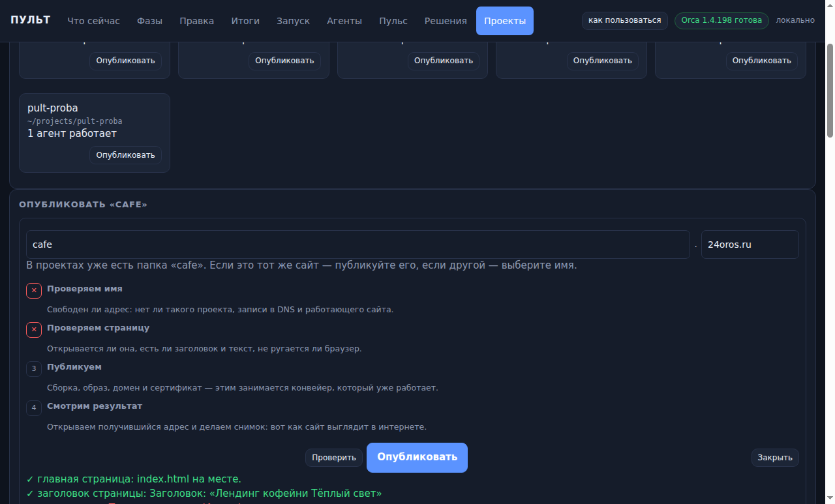Click the line «главная страница: index.html на месте.»
The width and height of the screenshot is (835, 504).
[x=134, y=479]
